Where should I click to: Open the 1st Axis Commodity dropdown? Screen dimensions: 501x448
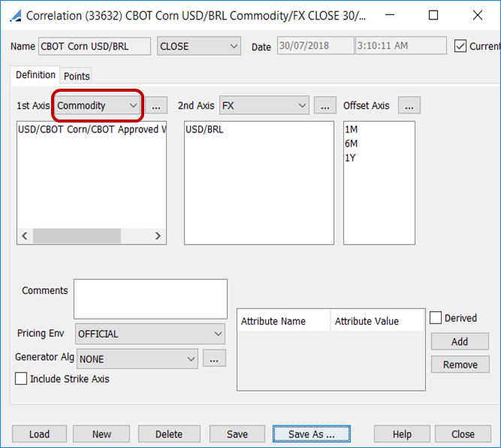pos(97,105)
